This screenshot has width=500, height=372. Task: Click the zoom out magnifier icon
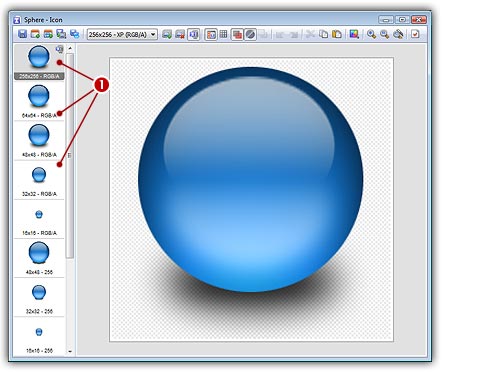point(385,34)
